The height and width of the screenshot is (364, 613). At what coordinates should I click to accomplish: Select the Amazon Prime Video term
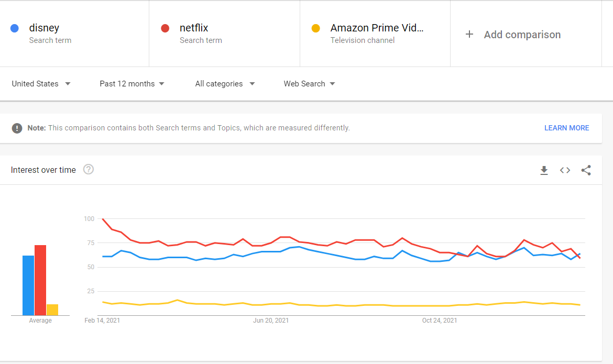(x=376, y=28)
